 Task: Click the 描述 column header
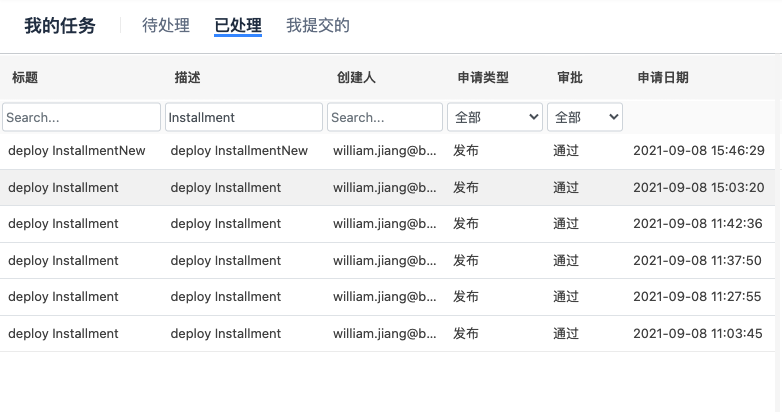click(x=188, y=78)
